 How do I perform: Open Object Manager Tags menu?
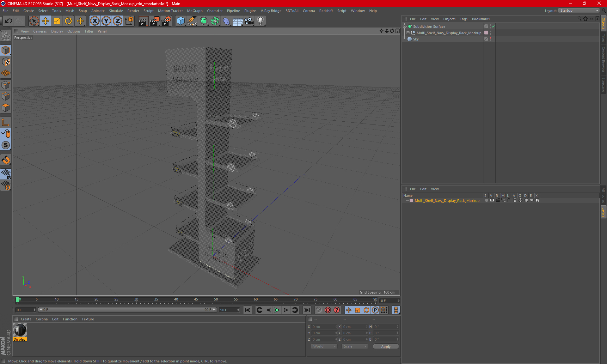[x=463, y=19]
